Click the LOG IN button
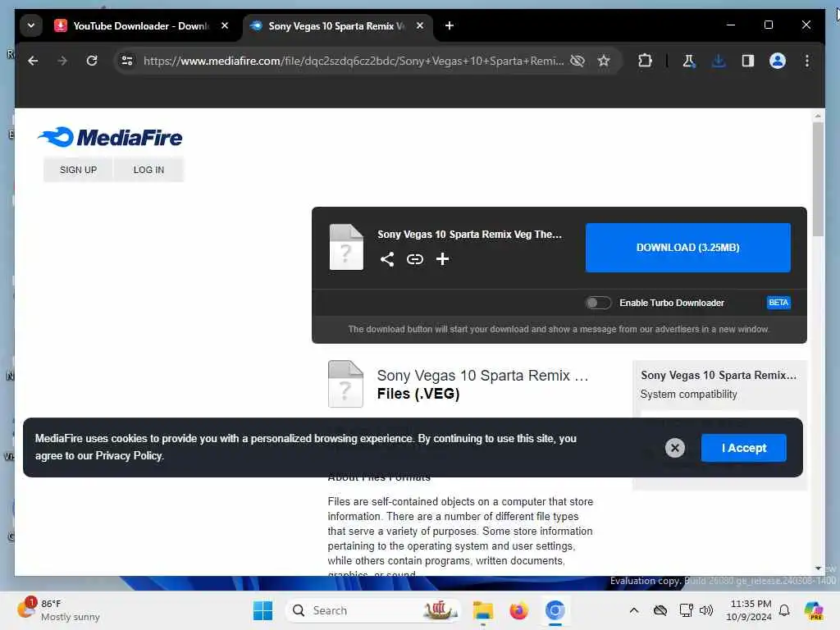840x630 pixels. (149, 169)
